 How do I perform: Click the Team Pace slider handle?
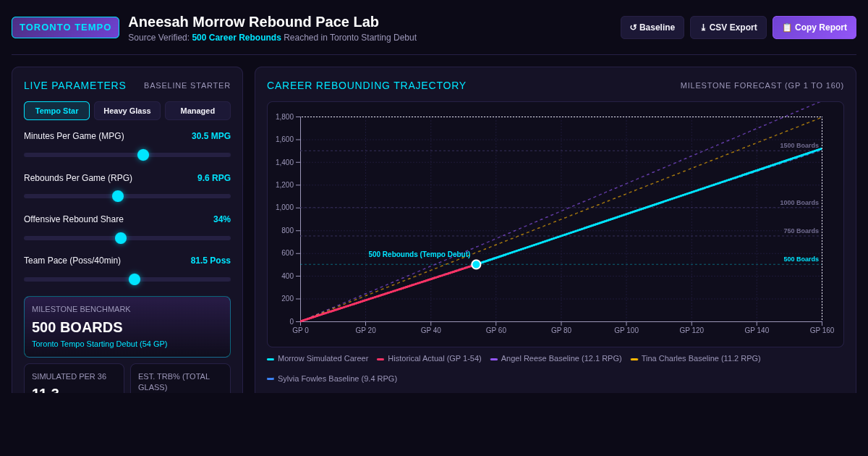pyautogui.click(x=135, y=279)
